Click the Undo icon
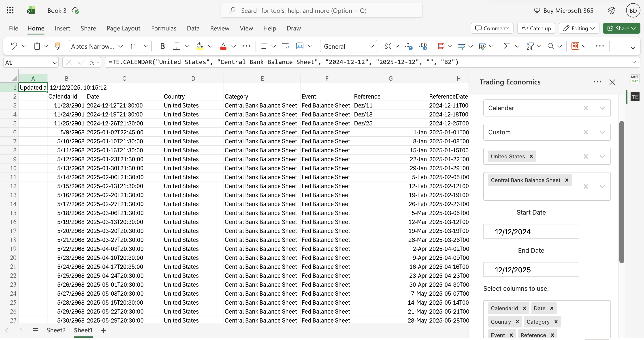The width and height of the screenshot is (644, 340). (14, 46)
